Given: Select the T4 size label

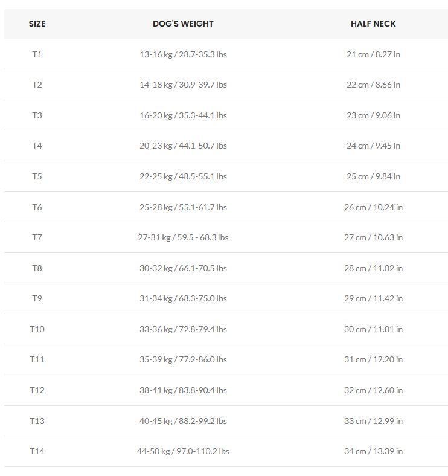Looking at the screenshot, I should point(37,146).
